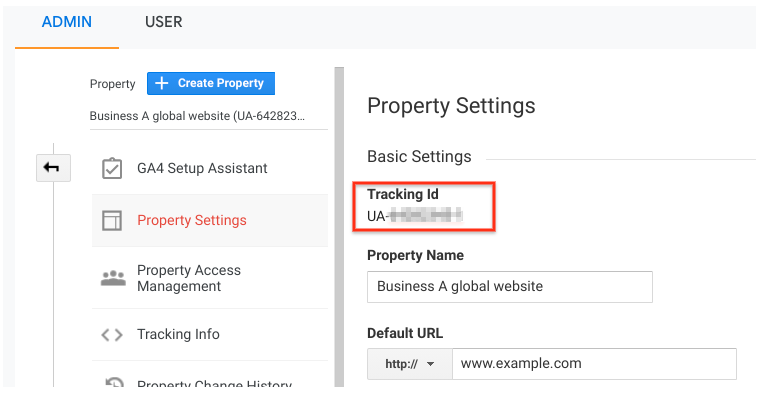Switch to the USER tab
The image size is (762, 397).
[x=163, y=22]
